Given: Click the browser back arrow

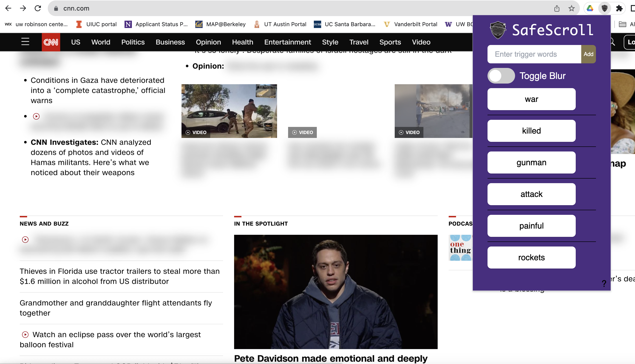Looking at the screenshot, I should click(x=8, y=8).
